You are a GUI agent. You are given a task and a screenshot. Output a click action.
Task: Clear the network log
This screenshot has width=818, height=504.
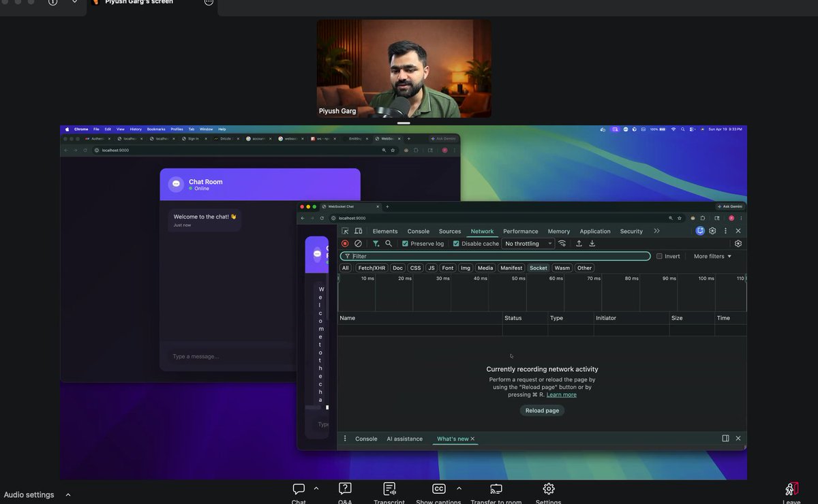358,243
